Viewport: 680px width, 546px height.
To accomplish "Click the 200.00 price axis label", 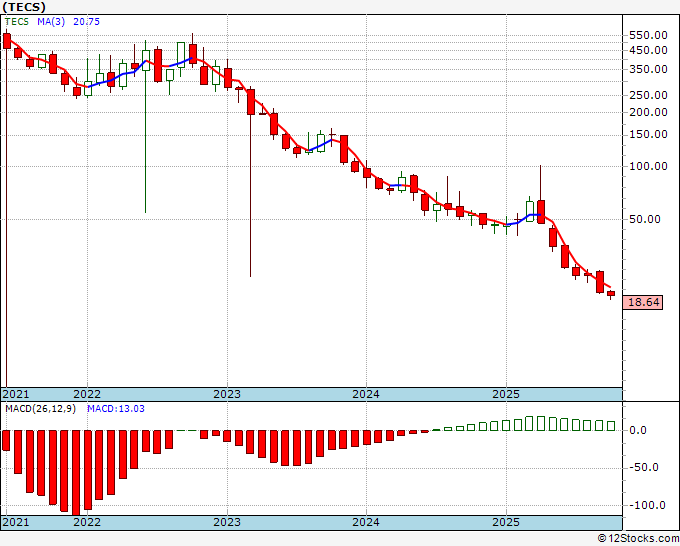I will tap(648, 112).
